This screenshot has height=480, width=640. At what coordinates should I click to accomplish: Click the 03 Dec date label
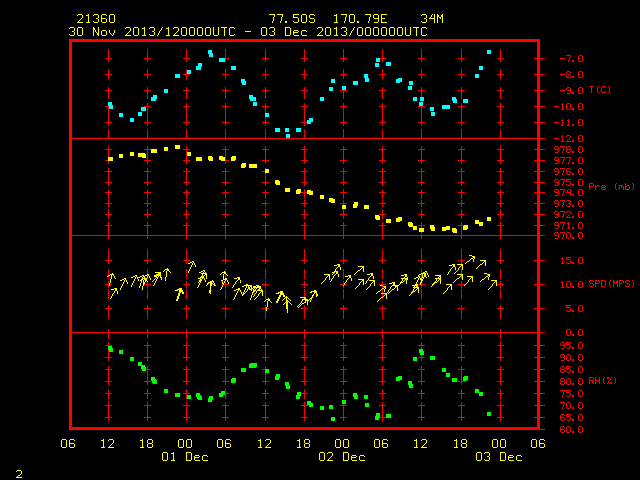tap(499, 457)
